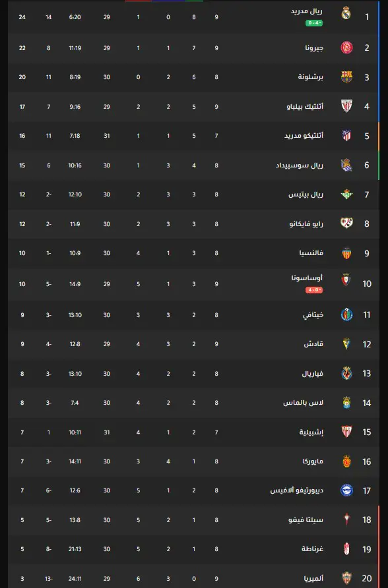Click the Atletico Madrid crest
Image resolution: width=388 pixels, height=588 pixels.
(346, 135)
